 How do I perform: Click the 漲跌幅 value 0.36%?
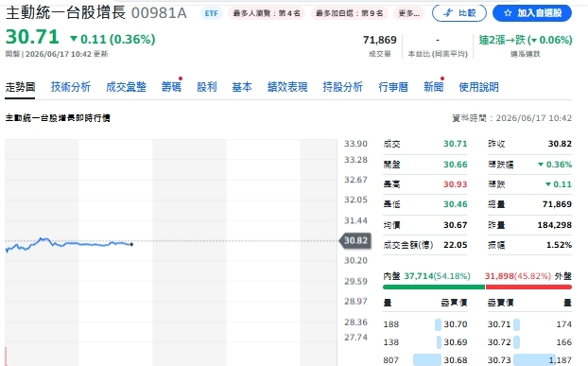[555, 165]
